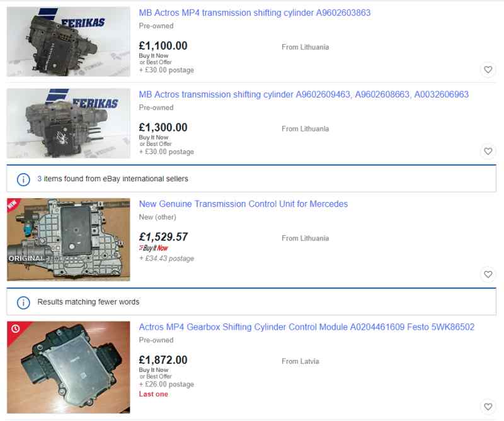Watch the New Genuine Transmission Control Unit
Image resolution: width=504 pixels, height=421 pixels.
coord(488,274)
